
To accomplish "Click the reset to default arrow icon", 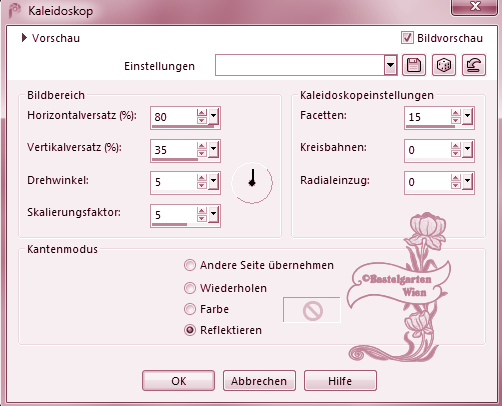I will (474, 65).
